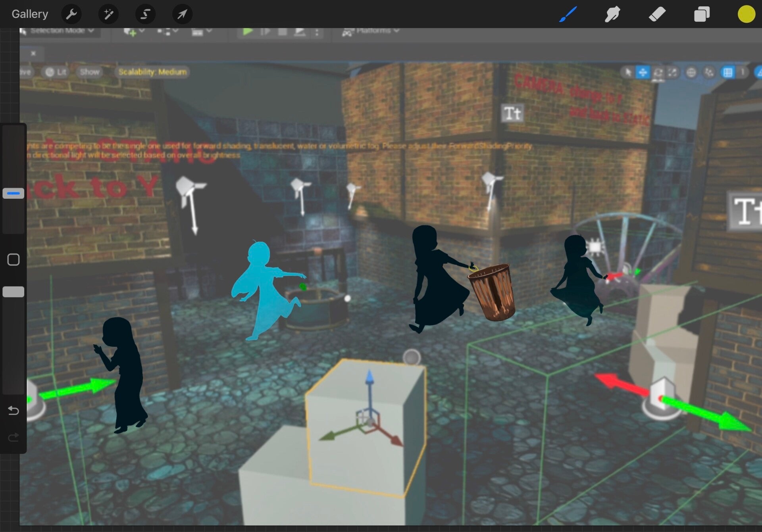This screenshot has height=532, width=762.
Task: Toggle the blue grid snapping button
Action: (x=727, y=72)
